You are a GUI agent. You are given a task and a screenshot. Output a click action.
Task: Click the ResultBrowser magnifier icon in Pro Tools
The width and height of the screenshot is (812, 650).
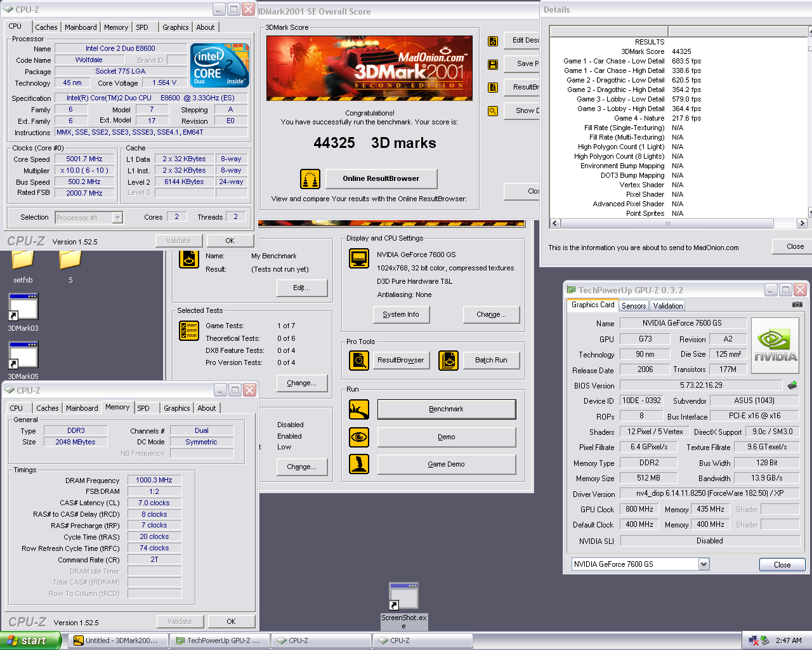coord(359,361)
